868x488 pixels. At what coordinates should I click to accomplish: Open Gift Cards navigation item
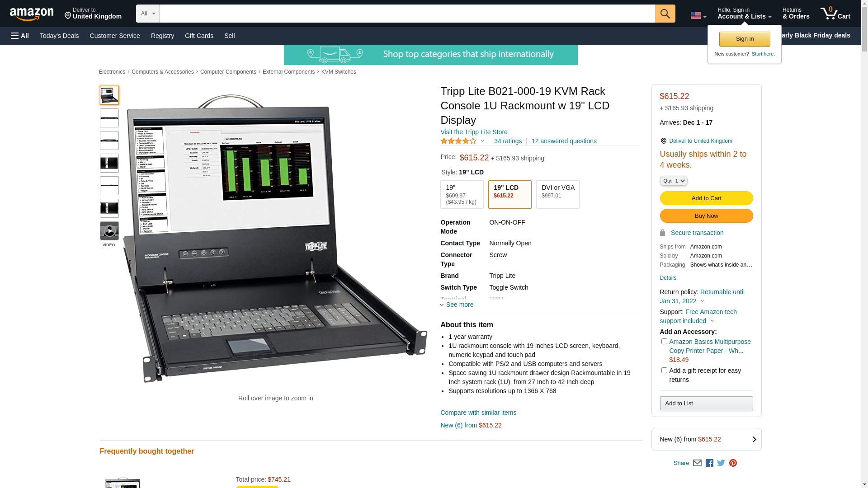point(199,36)
